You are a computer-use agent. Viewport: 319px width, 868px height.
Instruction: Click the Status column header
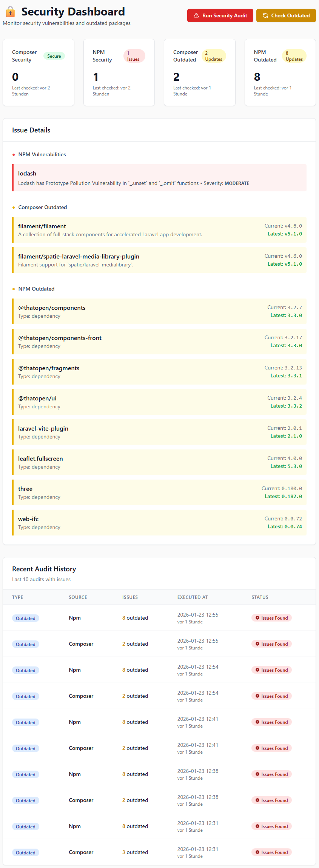coord(260,597)
